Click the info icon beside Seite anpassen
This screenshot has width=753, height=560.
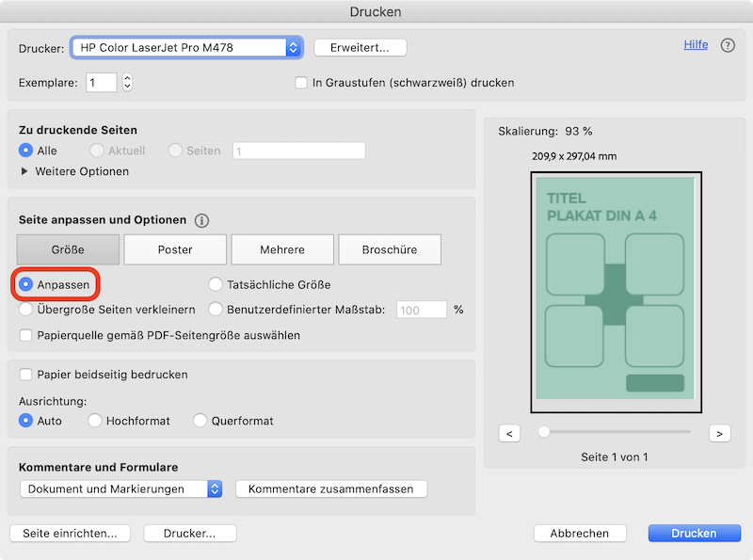201,220
